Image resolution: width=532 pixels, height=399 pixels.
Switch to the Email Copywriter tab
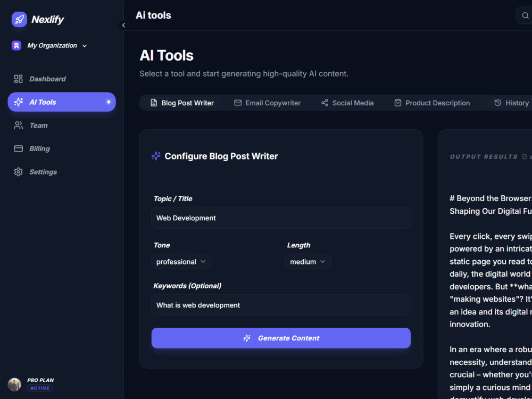pyautogui.click(x=268, y=103)
